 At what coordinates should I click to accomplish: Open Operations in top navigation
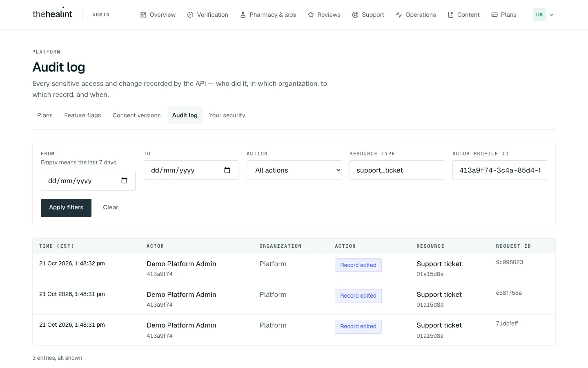click(x=416, y=15)
